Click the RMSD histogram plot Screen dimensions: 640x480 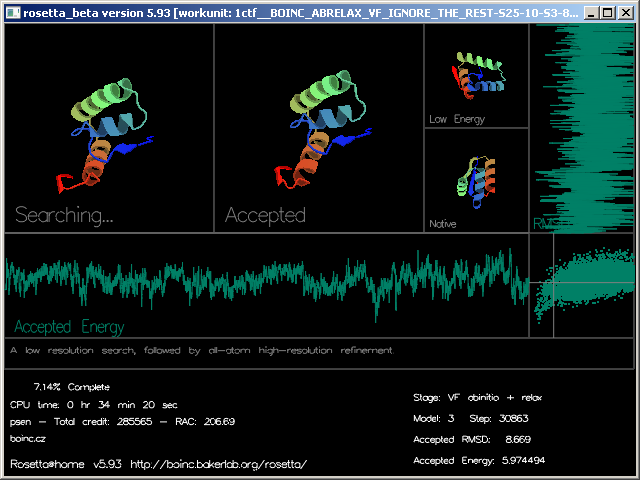pyautogui.click(x=582, y=128)
